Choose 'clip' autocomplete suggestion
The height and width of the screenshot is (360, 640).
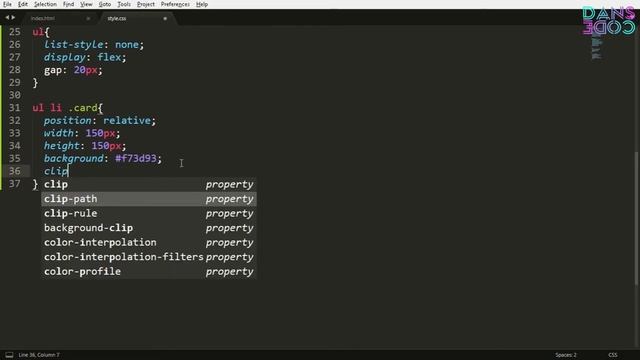click(149, 184)
